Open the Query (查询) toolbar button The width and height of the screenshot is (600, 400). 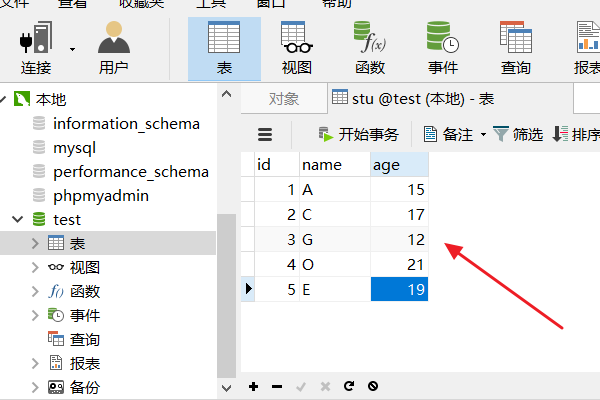516,48
